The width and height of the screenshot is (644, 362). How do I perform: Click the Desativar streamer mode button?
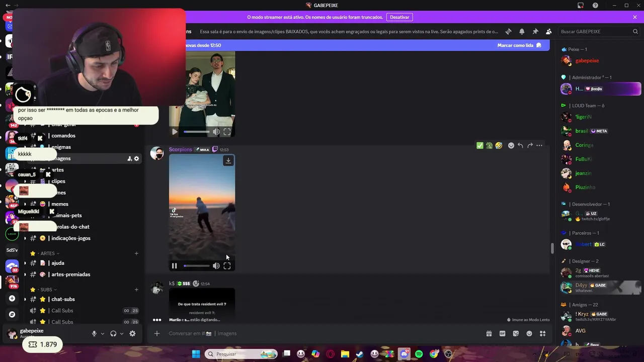click(x=399, y=17)
